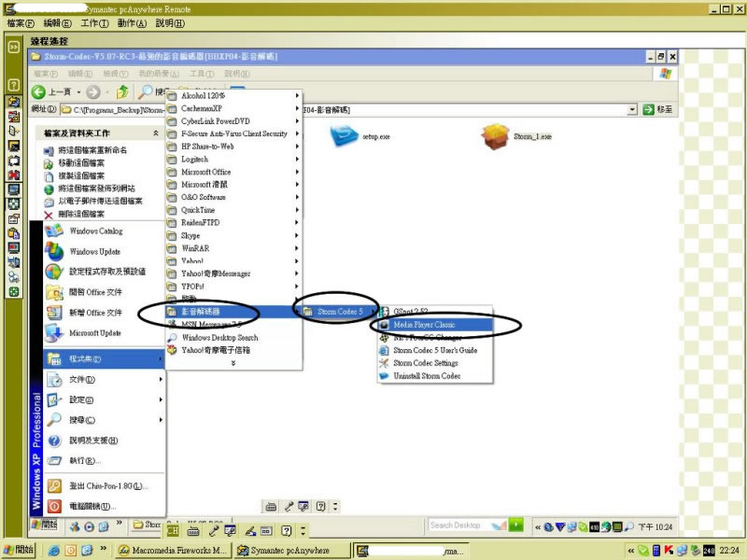Viewport: 747px width, 560px height.
Task: Expand CyberLink PowerDVD program group
Action: click(234, 121)
